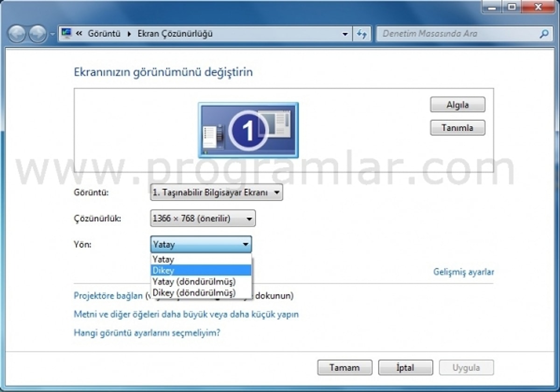Cancel changes using the İptal button
This screenshot has height=392, width=560.
point(405,367)
